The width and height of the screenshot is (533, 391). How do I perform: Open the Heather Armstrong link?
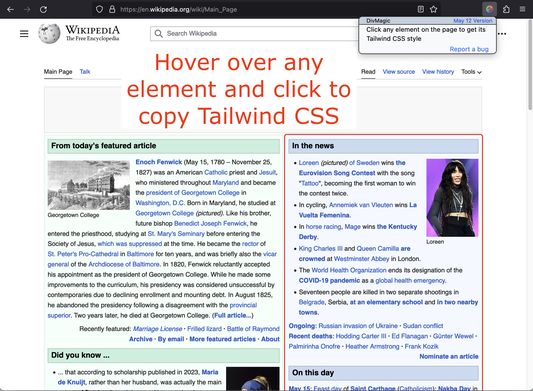pyautogui.click(x=372, y=346)
